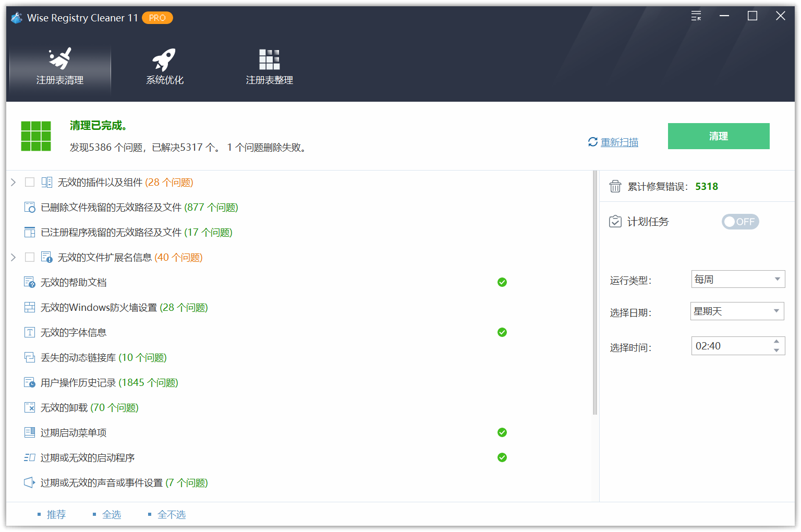The height and width of the screenshot is (532, 801).
Task: Click the green checkmark beside 过期启动菜单项
Action: click(502, 432)
